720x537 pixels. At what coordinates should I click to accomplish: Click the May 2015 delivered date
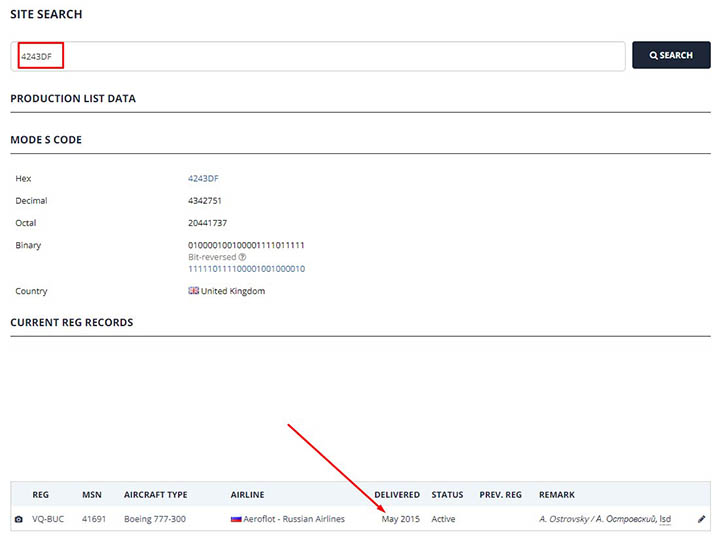click(401, 520)
